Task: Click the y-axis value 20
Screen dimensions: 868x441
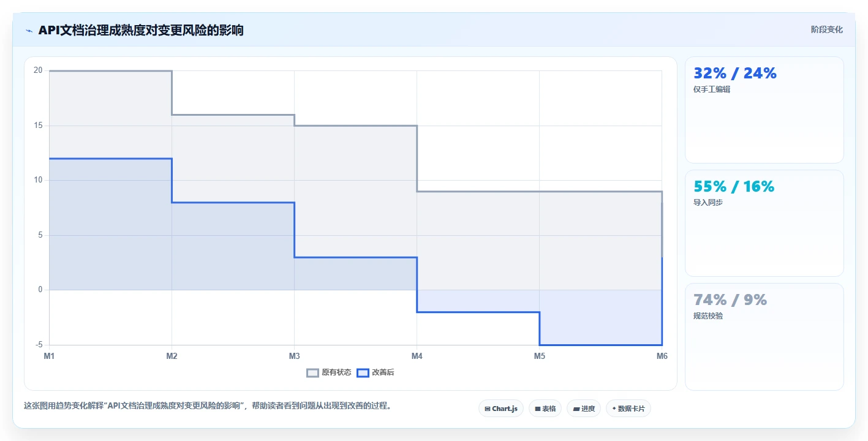Action: tap(38, 70)
